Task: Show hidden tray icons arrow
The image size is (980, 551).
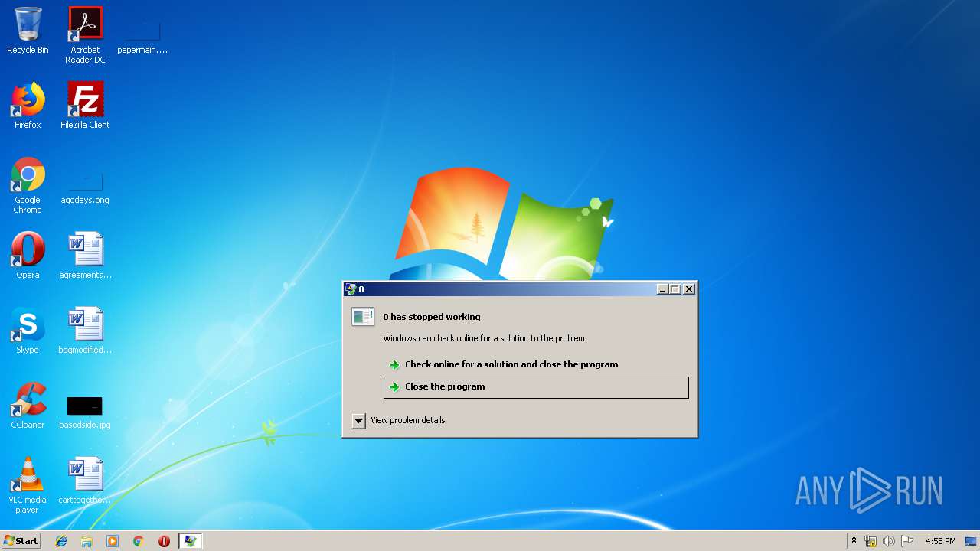Action: (x=854, y=541)
